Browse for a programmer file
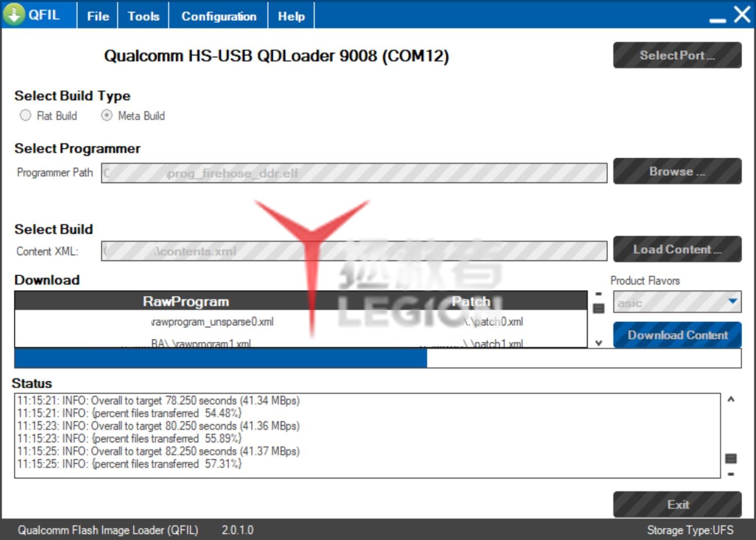This screenshot has width=756, height=540. pyautogui.click(x=677, y=171)
